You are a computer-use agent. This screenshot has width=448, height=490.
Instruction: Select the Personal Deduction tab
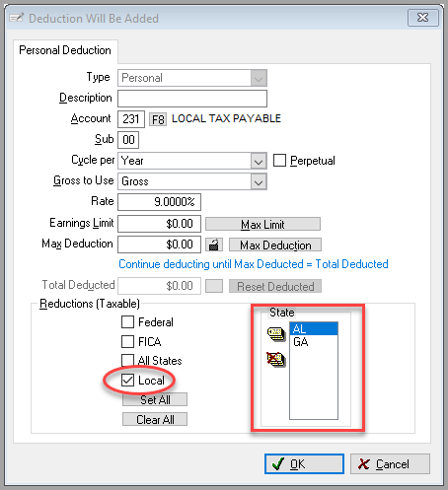[65, 50]
